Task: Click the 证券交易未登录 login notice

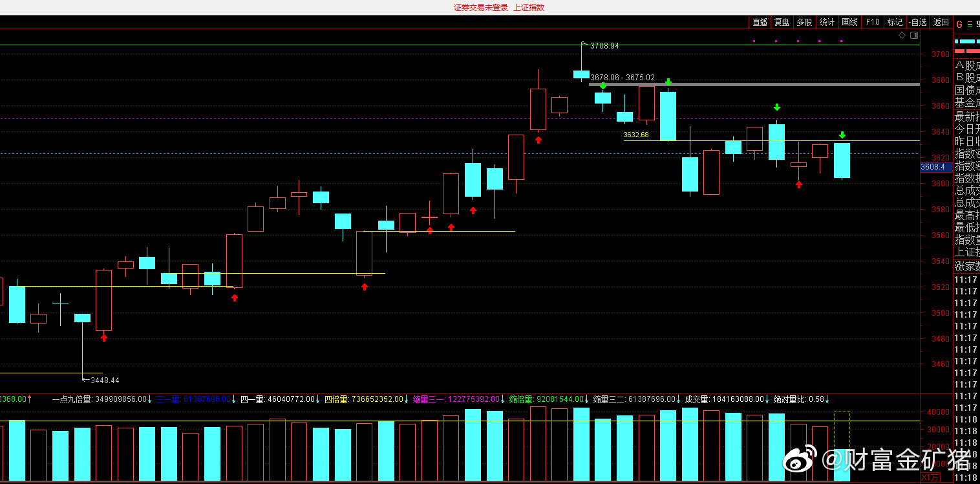Action: [481, 8]
